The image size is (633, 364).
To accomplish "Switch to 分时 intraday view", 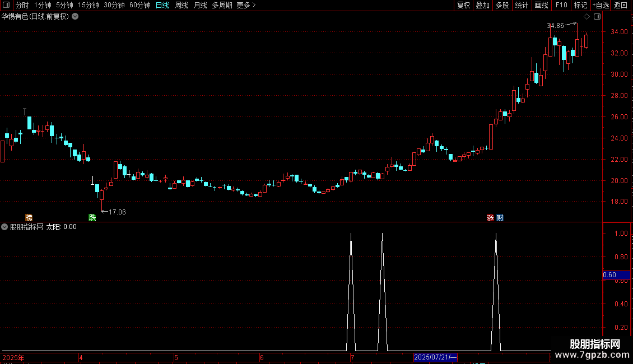I will pyautogui.click(x=22, y=5).
